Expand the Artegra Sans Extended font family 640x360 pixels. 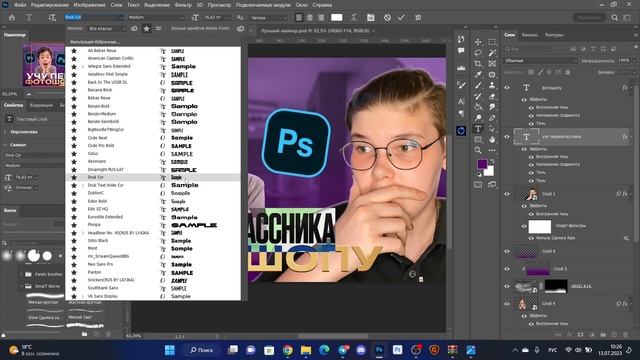pos(82,67)
